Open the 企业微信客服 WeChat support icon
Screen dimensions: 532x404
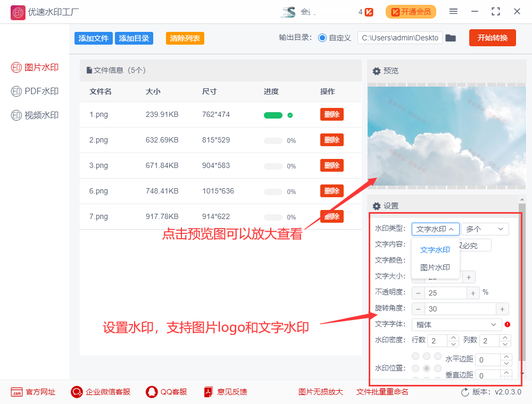click(76, 392)
